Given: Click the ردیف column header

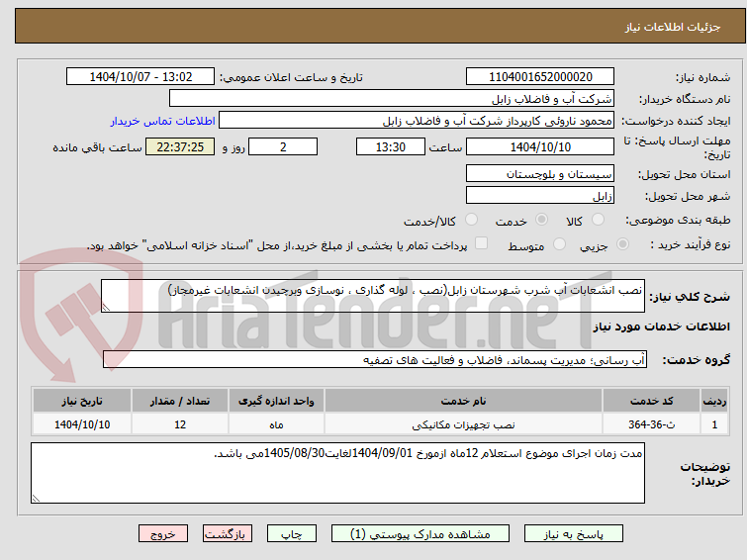Looking at the screenshot, I should tap(714, 401).
